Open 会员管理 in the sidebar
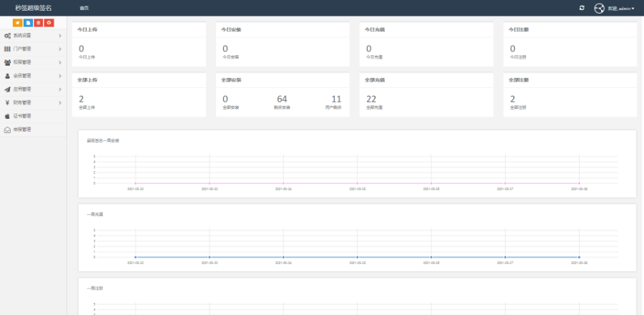Viewport: 644px width, 315px height. pyautogui.click(x=22, y=76)
